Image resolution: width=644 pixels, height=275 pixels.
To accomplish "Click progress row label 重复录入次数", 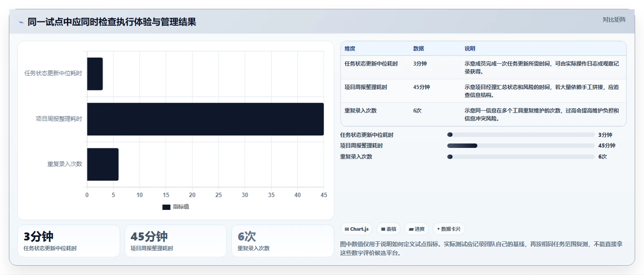I will click(356, 157).
